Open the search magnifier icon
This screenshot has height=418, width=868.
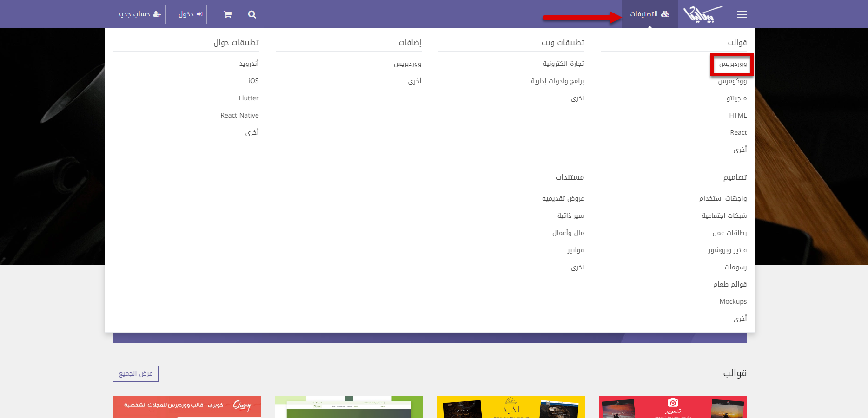tap(252, 14)
